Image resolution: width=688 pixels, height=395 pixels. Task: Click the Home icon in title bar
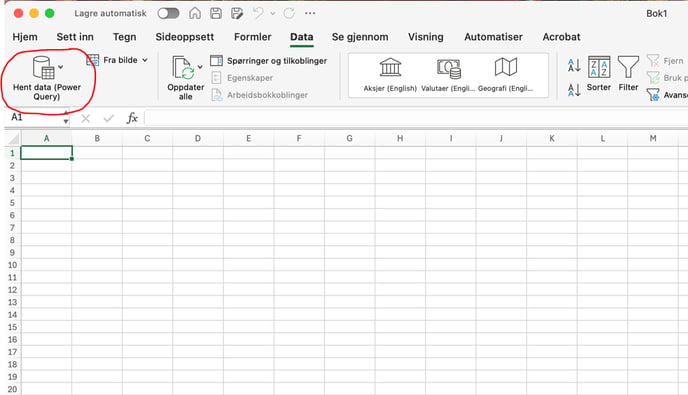195,13
